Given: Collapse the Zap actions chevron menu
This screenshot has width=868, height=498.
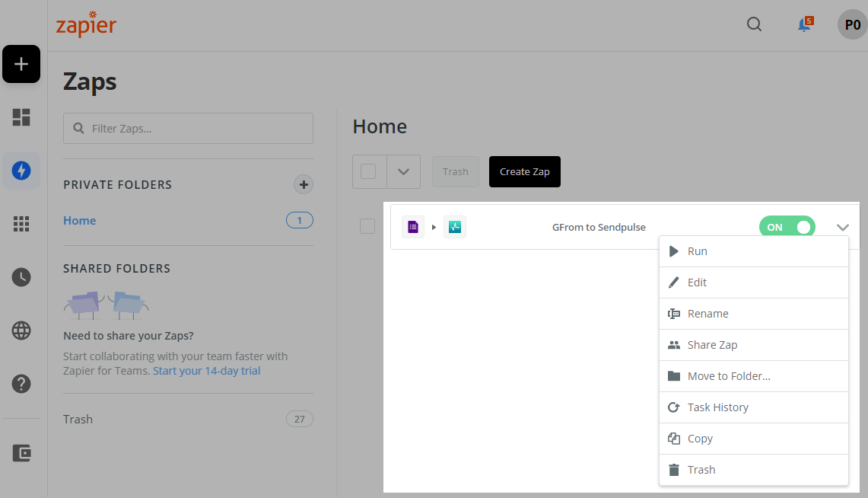Looking at the screenshot, I should (x=842, y=227).
